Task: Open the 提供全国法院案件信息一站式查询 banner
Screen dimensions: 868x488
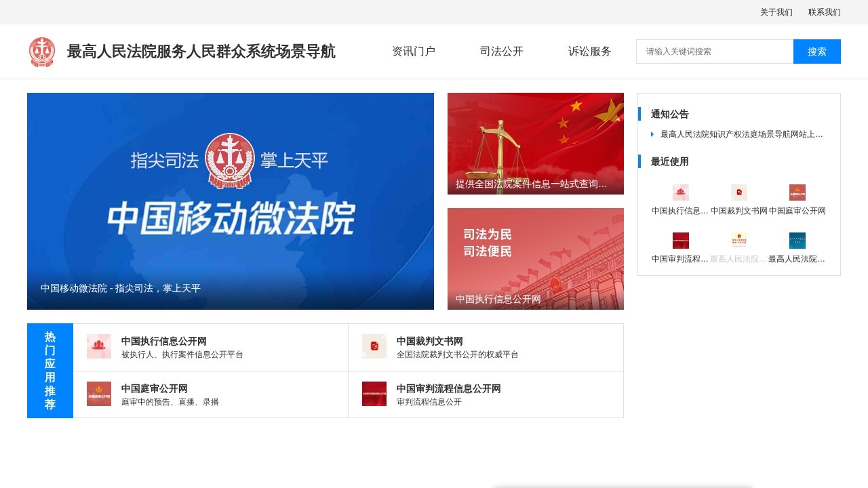Action: (536, 144)
